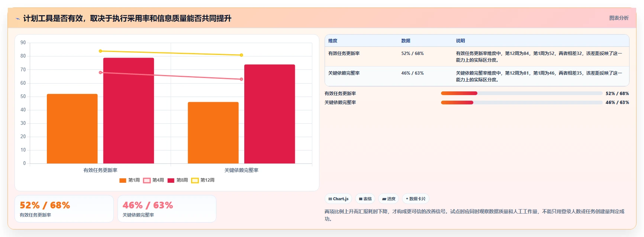644x237 pixels.
Task: Click the 46% / 63% data card
Action: [x=167, y=209]
